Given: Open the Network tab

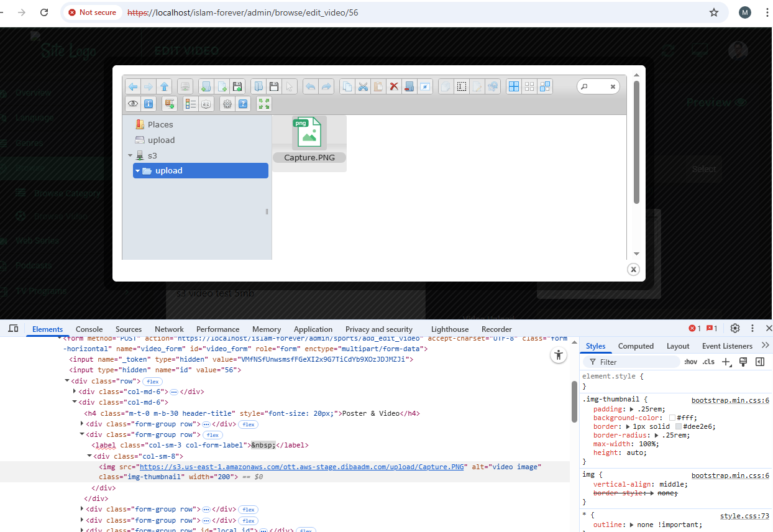Looking at the screenshot, I should coord(169,329).
